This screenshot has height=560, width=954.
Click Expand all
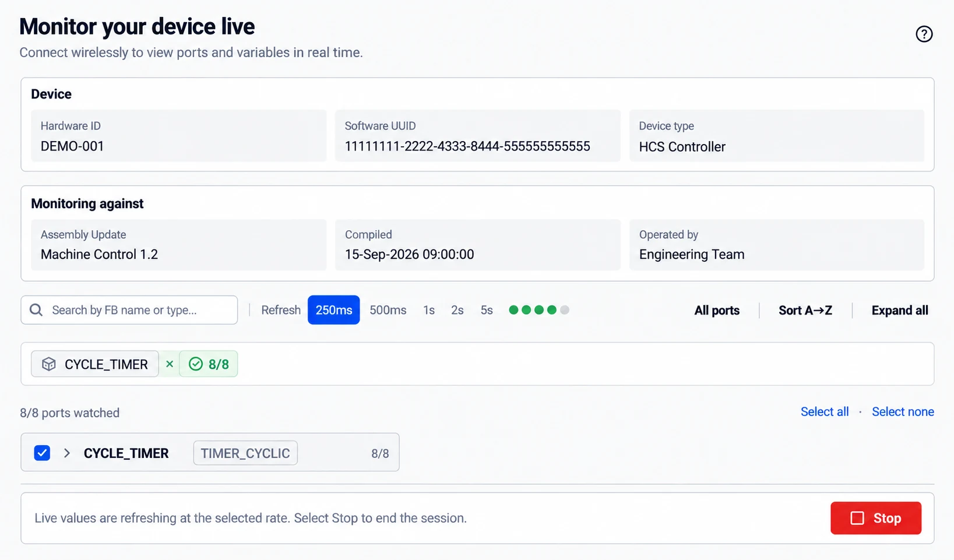pos(900,311)
